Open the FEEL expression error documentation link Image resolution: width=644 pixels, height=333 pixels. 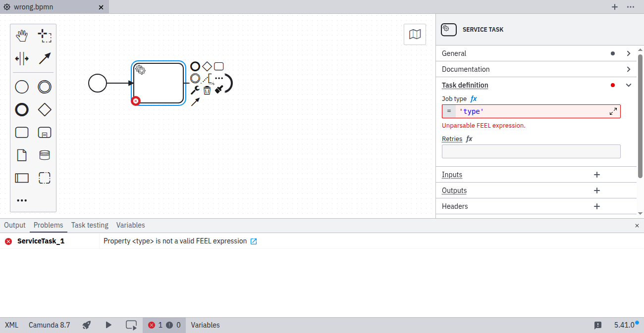click(254, 241)
